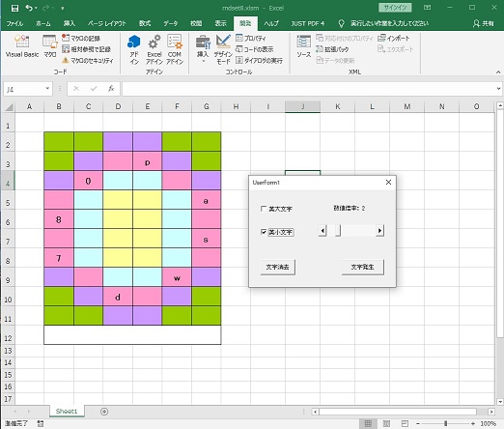The height and width of the screenshot is (429, 504).
Task: Open the Visual Basic editor
Action: coord(22,46)
